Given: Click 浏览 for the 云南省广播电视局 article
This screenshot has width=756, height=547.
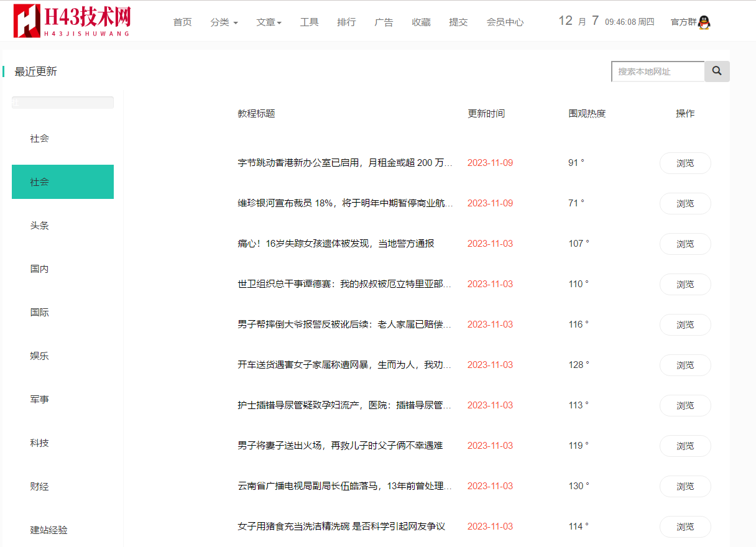Looking at the screenshot, I should tap(685, 486).
